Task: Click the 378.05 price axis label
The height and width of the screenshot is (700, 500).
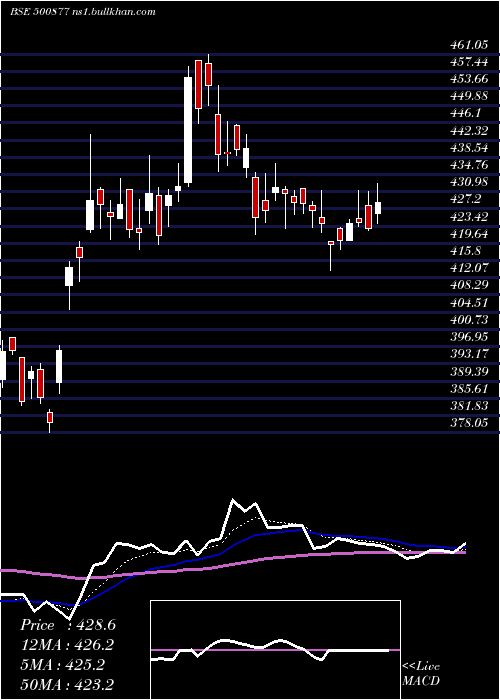Action: [468, 423]
